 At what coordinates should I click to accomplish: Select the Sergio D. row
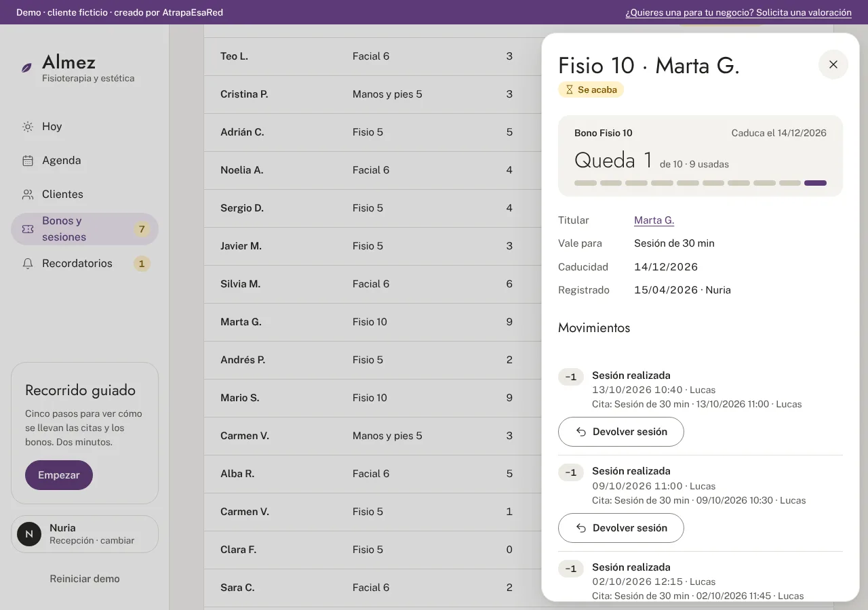(373, 208)
